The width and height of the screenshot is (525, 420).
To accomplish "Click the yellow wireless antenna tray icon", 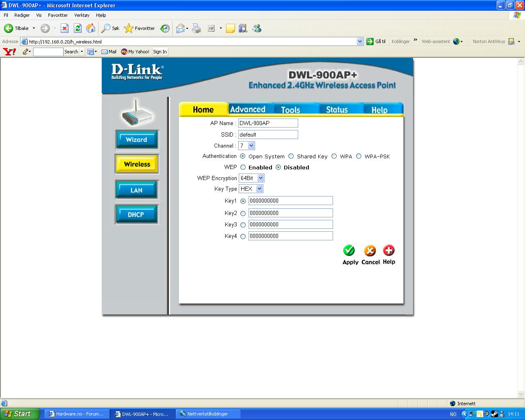I will 479,414.
